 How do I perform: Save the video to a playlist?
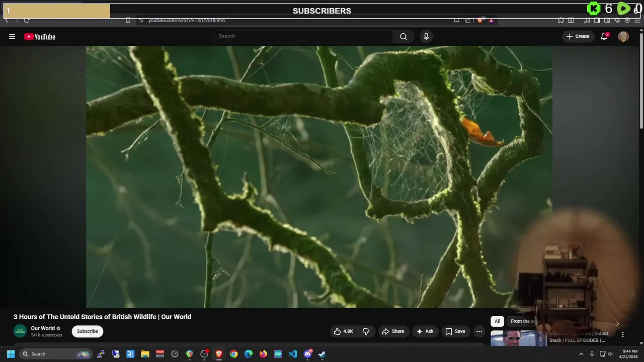pos(455,331)
